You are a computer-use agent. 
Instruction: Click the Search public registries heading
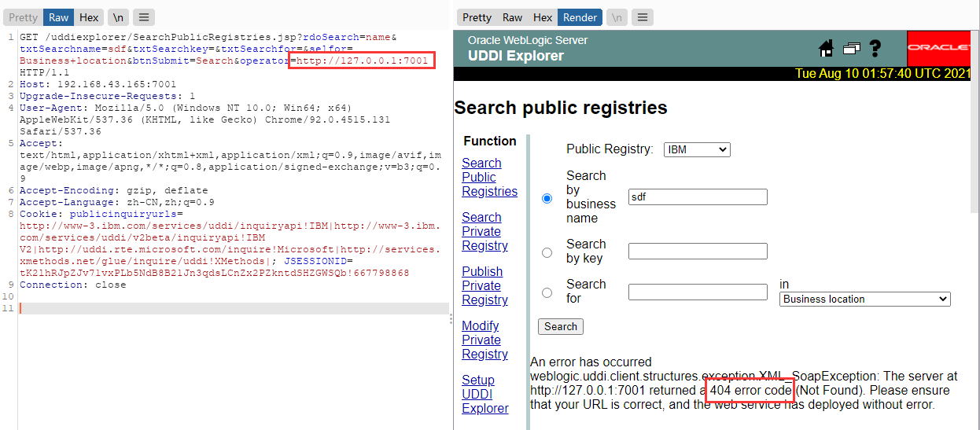pyautogui.click(x=561, y=108)
